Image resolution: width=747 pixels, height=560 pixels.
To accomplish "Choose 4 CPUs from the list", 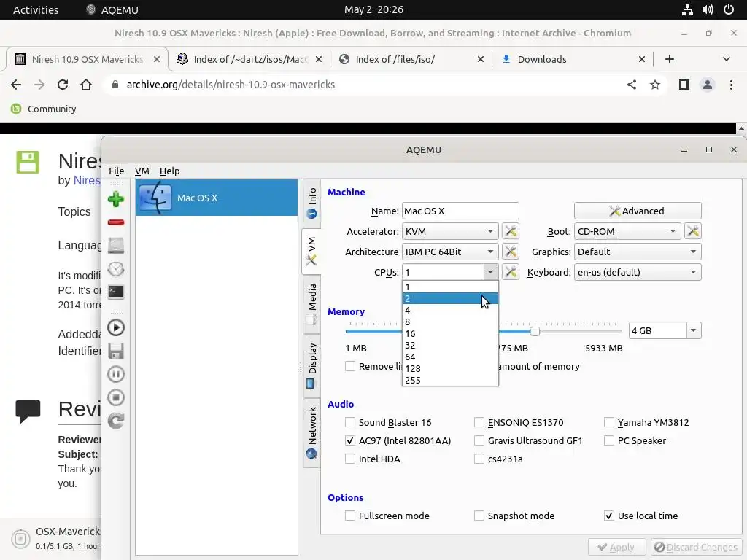I will pyautogui.click(x=450, y=310).
